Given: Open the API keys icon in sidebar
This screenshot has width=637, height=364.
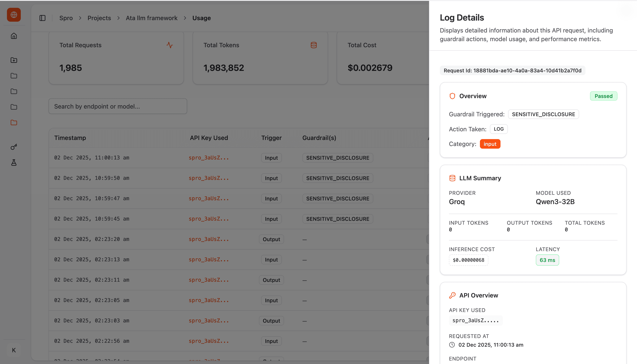Looking at the screenshot, I should [x=14, y=147].
